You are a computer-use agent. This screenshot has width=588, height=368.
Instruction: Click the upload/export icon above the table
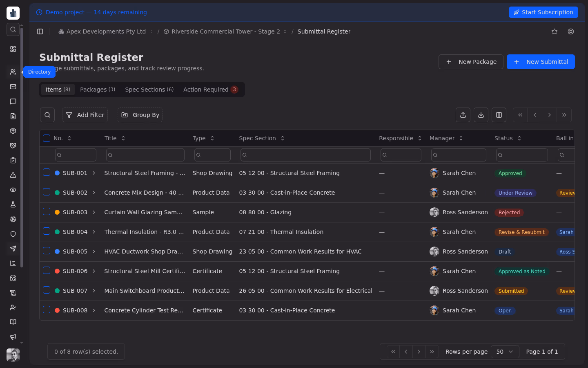pyautogui.click(x=463, y=115)
